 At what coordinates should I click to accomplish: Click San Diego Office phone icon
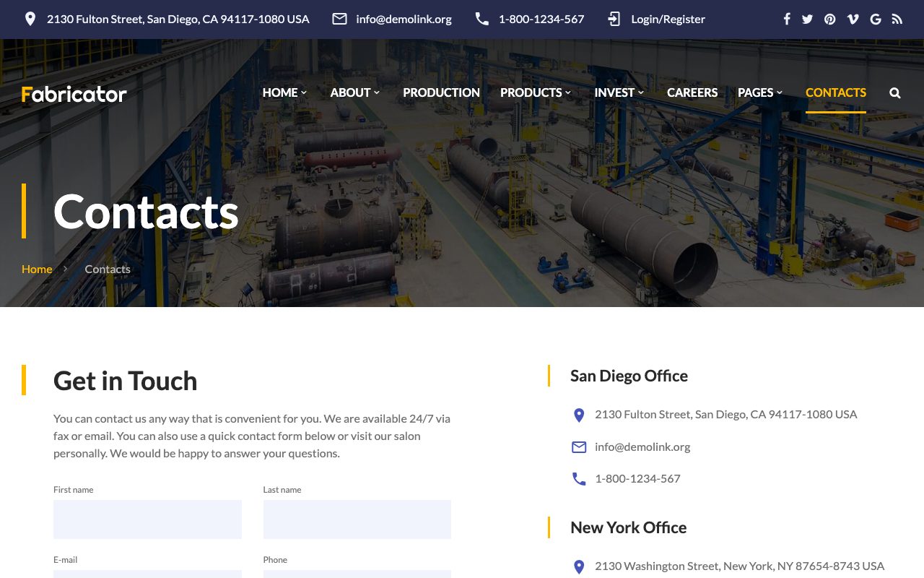pos(579,479)
